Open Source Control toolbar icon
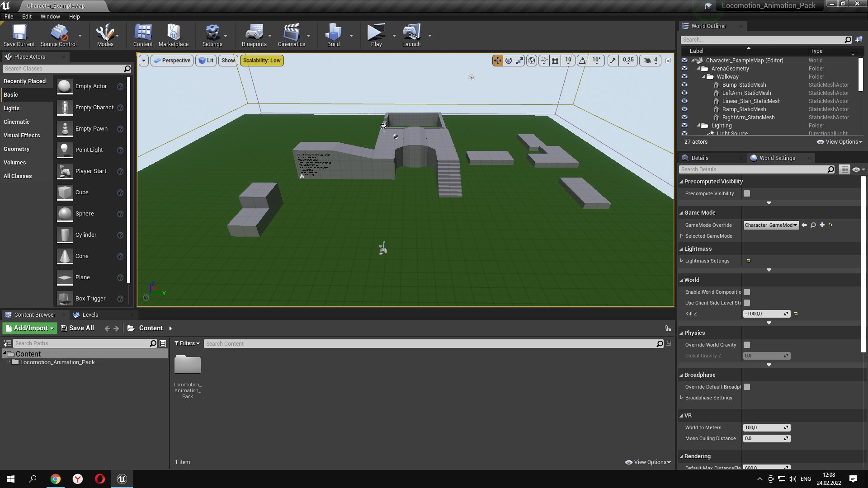 pos(59,35)
